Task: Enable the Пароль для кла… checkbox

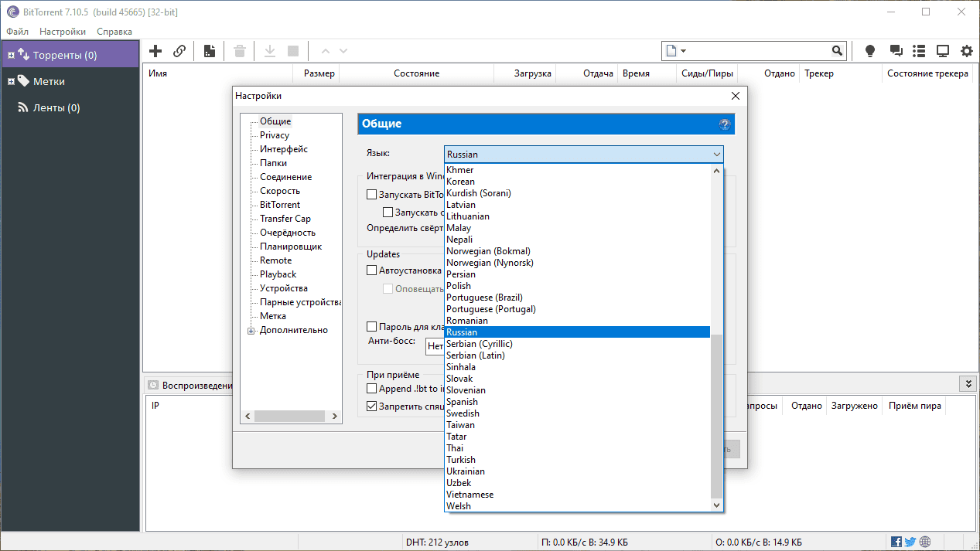Action: pyautogui.click(x=372, y=327)
